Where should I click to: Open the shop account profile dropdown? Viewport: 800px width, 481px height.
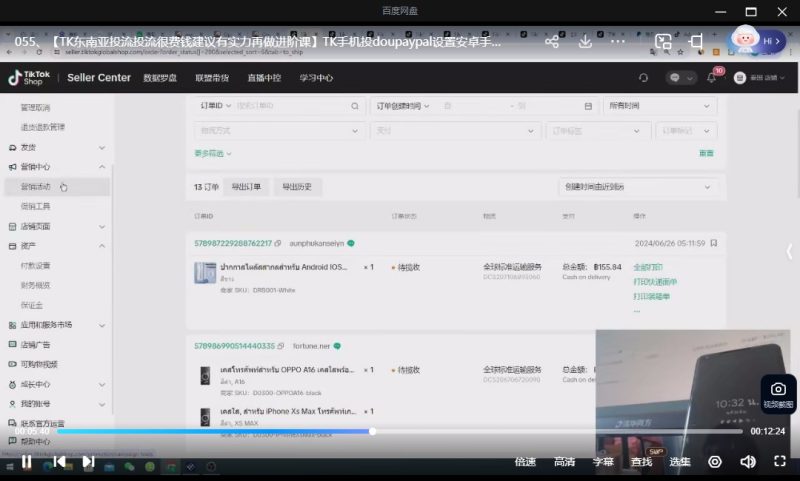click(759, 78)
